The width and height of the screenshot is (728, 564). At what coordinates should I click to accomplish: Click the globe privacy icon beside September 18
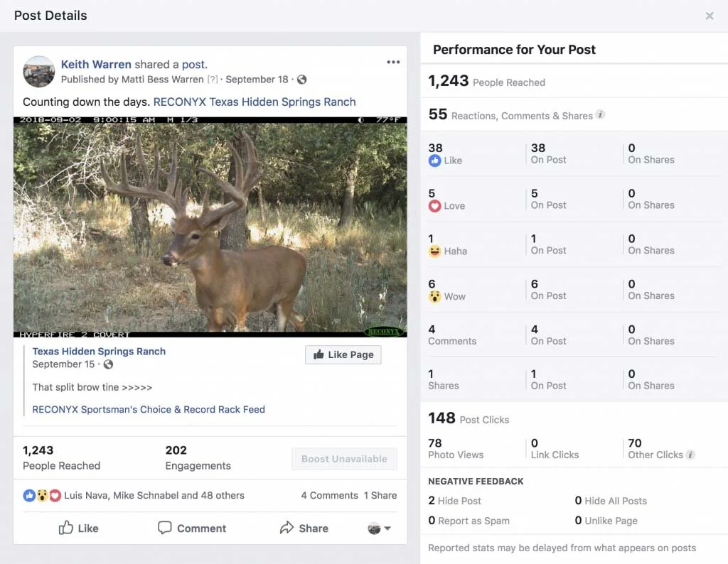tap(301, 80)
